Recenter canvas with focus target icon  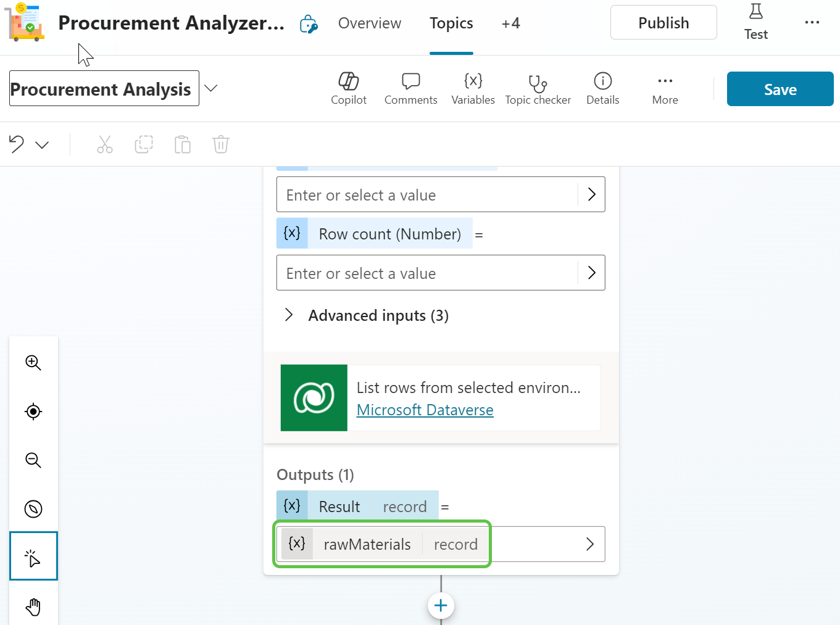click(33, 412)
